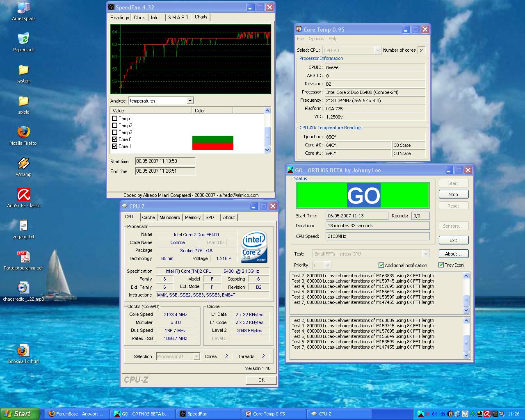This screenshot has width=525, height=420.
Task: Open the SPD tab in CPU-Z
Action: [x=210, y=217]
